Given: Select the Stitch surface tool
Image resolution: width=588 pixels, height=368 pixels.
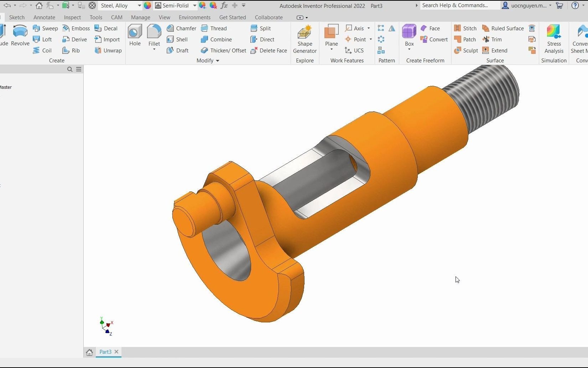Looking at the screenshot, I should (x=465, y=28).
